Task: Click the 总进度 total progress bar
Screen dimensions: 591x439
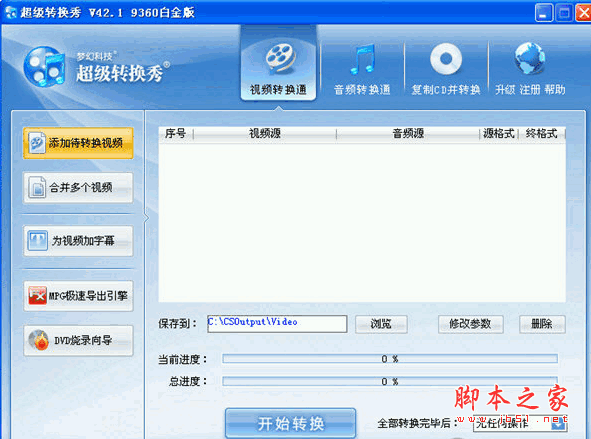Action: click(390, 381)
